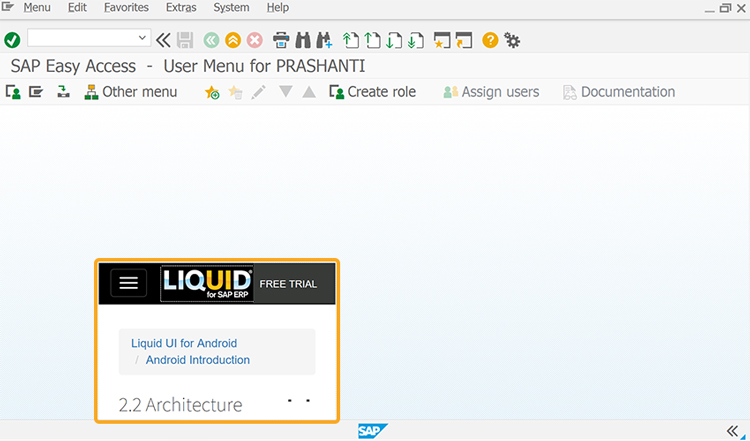This screenshot has width=750, height=441.
Task: Click the Create role button
Action: [x=373, y=92]
